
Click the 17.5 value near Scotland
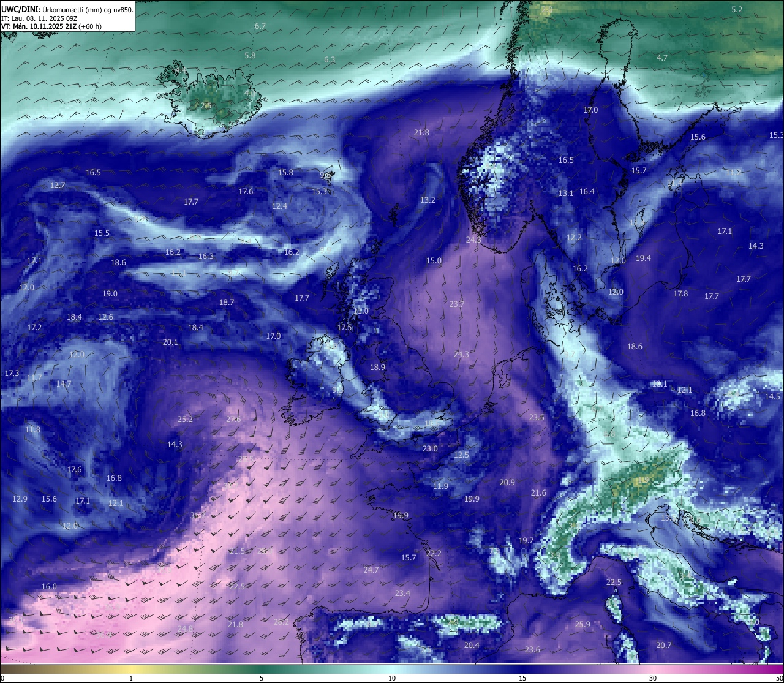[345, 328]
